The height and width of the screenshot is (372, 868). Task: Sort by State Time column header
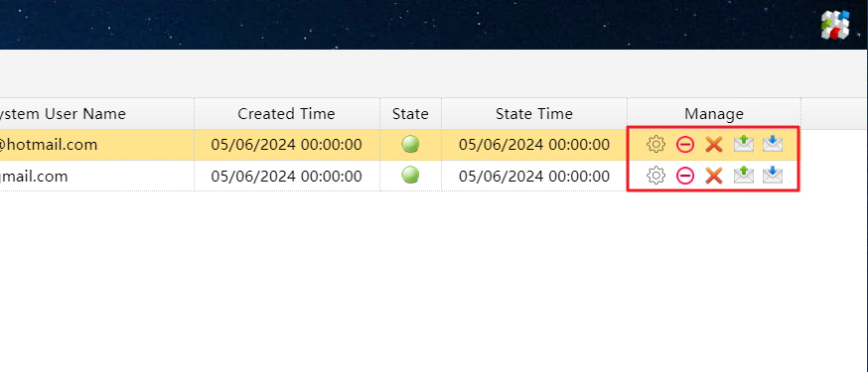pos(534,114)
